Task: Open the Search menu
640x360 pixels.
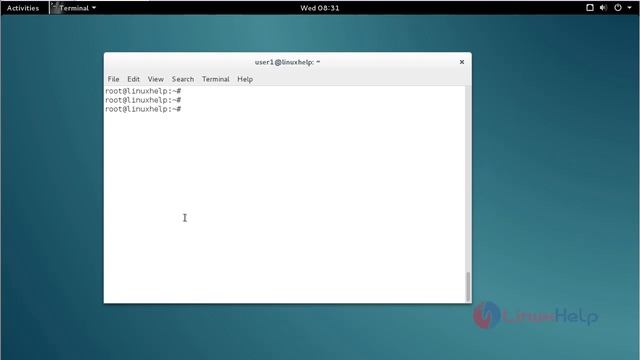Action: click(182, 79)
